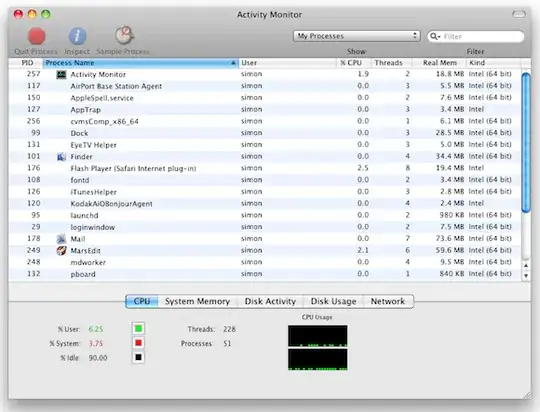
Task: Sort by the % CPU column header
Action: tap(354, 63)
